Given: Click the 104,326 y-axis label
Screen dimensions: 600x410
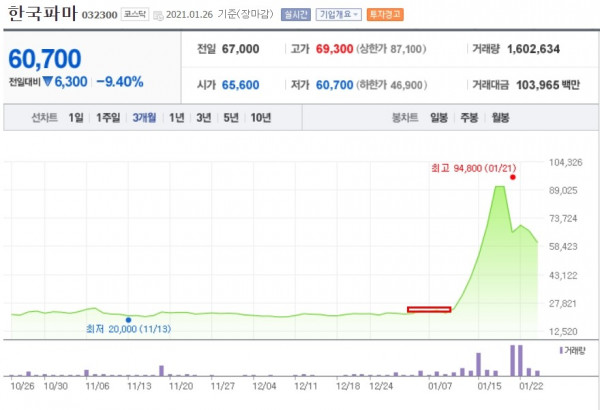Looking at the screenshot, I should [x=566, y=162].
